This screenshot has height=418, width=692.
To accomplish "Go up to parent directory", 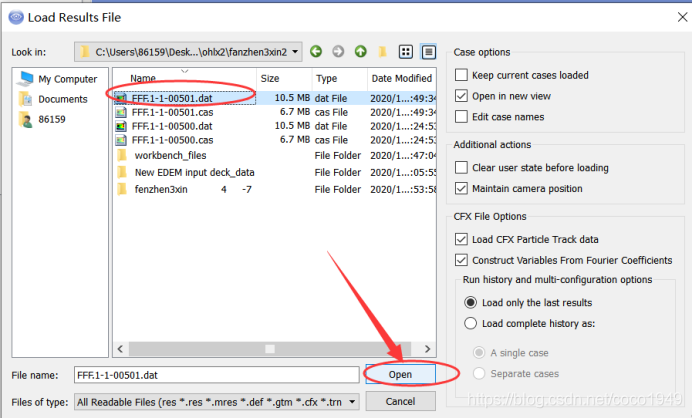I will (361, 52).
